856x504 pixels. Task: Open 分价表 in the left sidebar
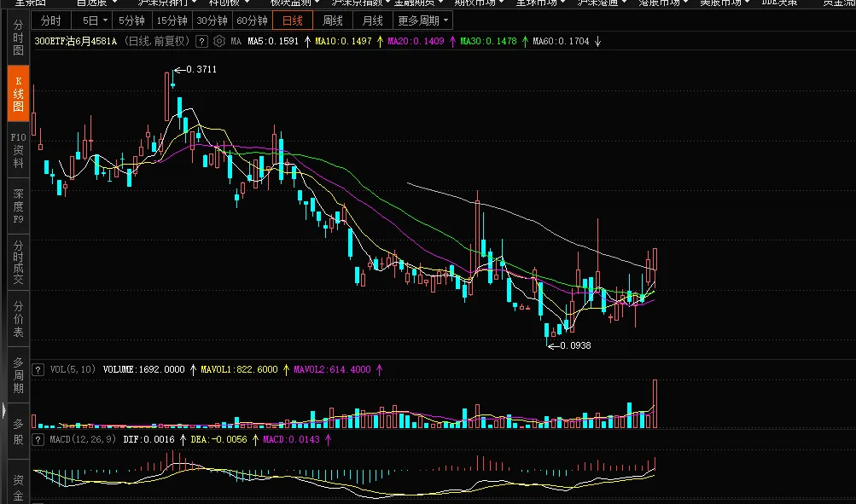(18, 319)
